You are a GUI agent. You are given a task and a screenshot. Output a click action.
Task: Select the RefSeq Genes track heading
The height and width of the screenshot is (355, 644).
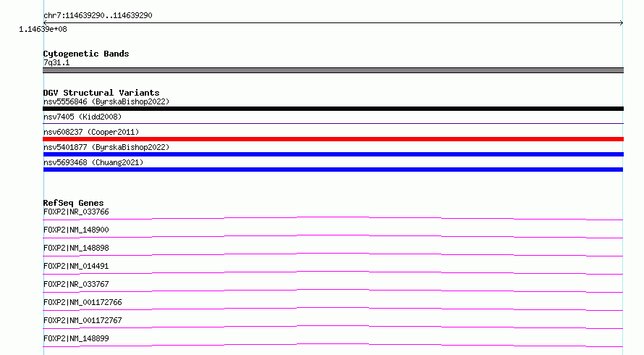tap(73, 203)
